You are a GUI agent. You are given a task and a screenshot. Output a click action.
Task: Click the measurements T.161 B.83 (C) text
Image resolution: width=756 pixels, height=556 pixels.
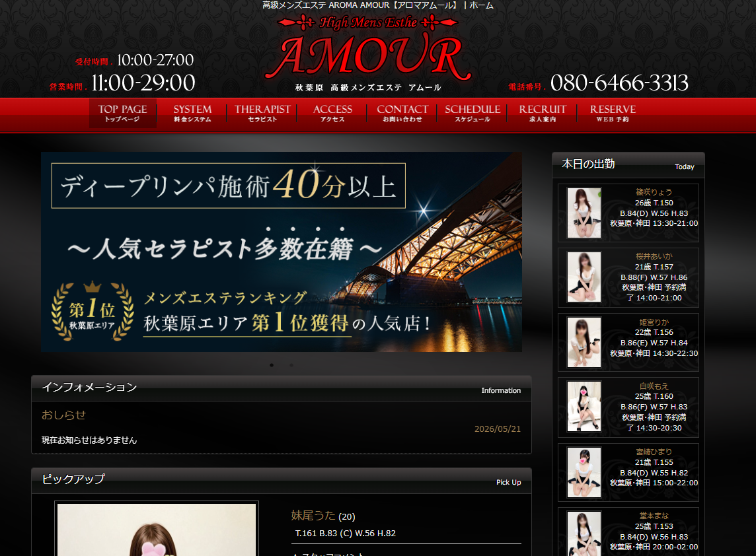pos(345,534)
